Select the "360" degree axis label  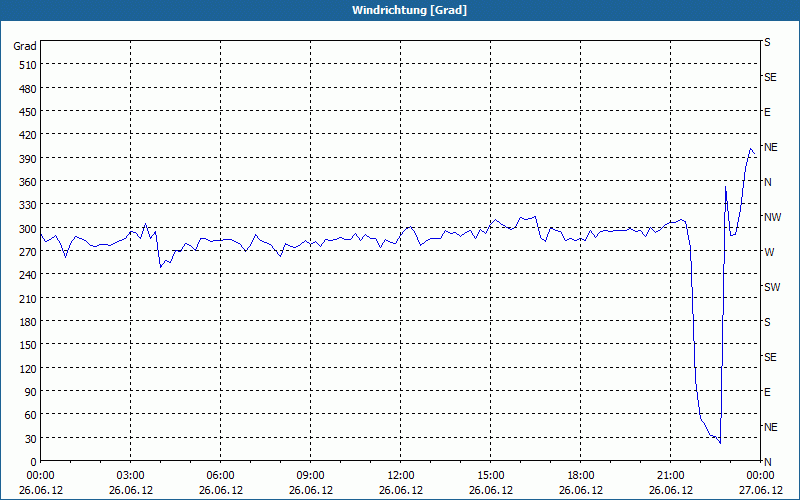click(29, 182)
